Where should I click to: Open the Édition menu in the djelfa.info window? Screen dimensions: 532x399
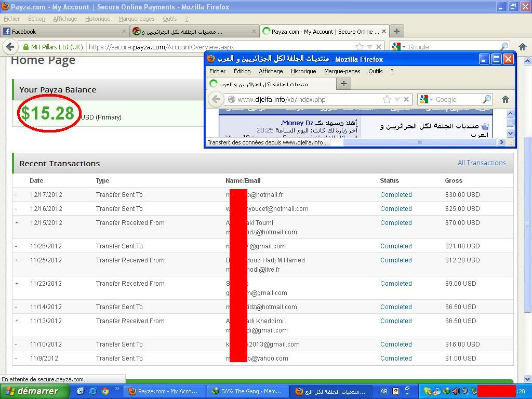tap(242, 71)
